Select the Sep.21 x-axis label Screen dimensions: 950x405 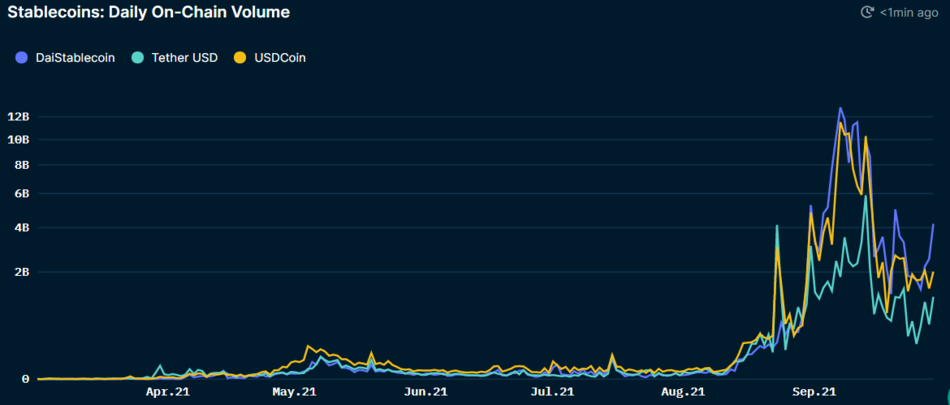coord(813,392)
